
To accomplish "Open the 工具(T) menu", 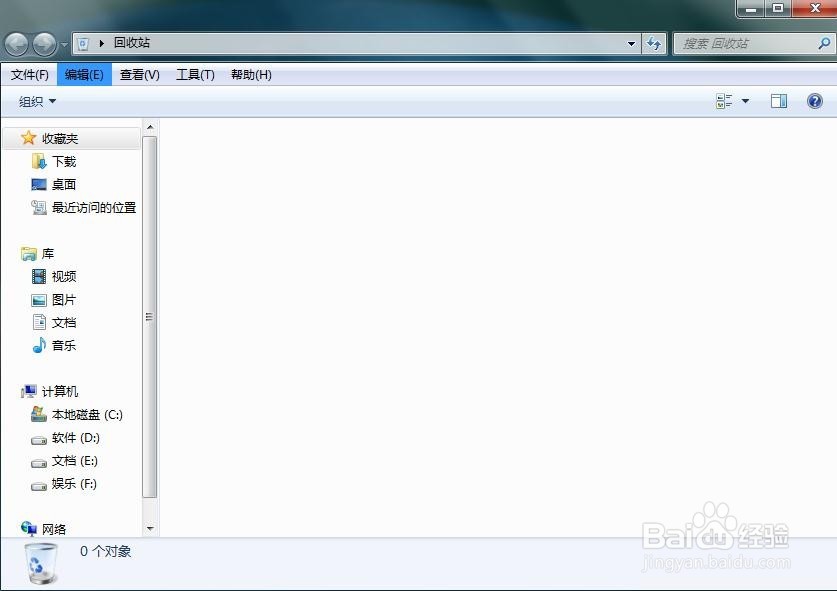I will pyautogui.click(x=195, y=75).
